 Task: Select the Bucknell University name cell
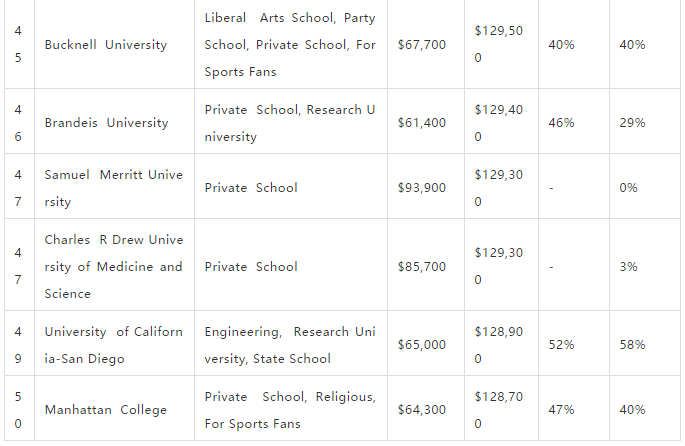(114, 45)
